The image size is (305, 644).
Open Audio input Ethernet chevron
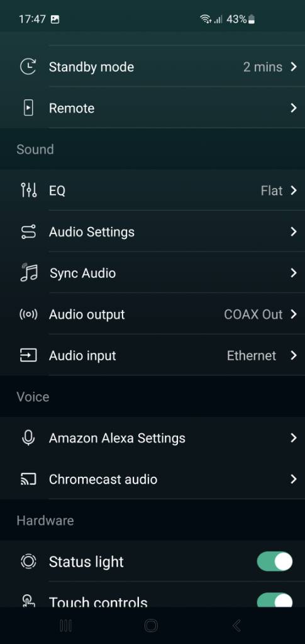[x=294, y=356]
